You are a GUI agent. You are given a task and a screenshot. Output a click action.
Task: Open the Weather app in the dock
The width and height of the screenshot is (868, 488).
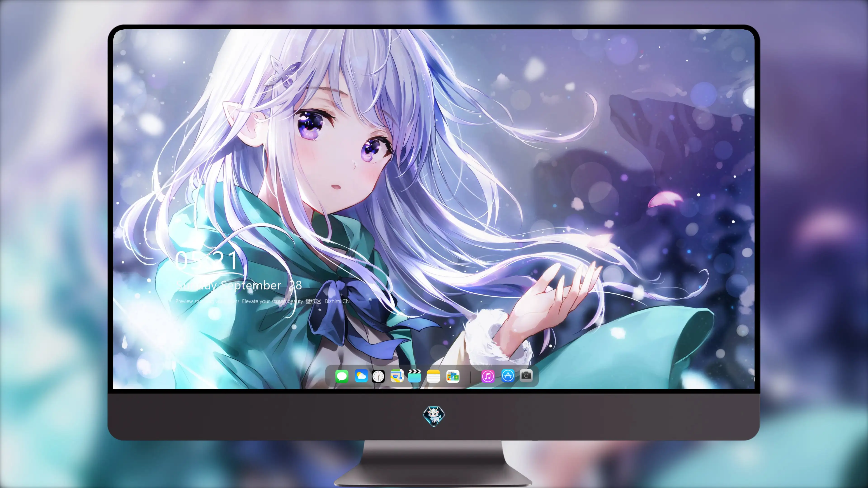[361, 376]
